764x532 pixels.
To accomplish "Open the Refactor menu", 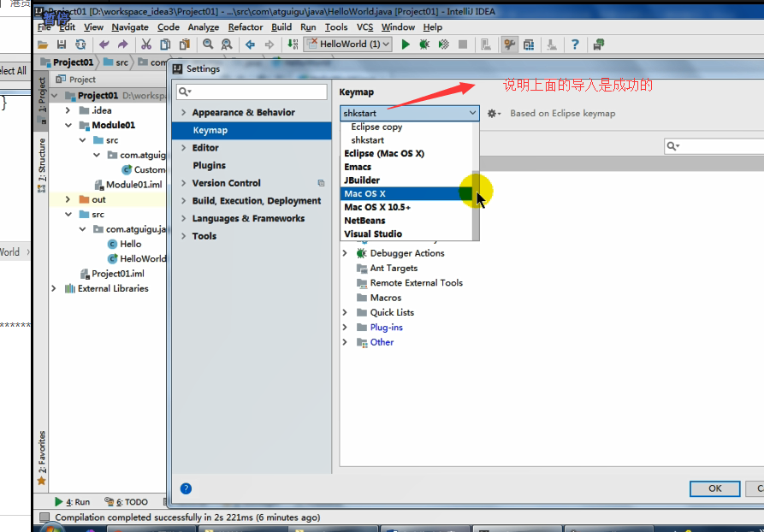I will point(246,27).
